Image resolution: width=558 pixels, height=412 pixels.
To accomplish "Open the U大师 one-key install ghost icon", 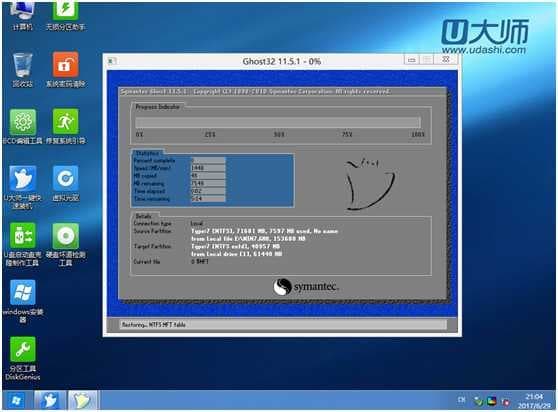I will [x=23, y=187].
